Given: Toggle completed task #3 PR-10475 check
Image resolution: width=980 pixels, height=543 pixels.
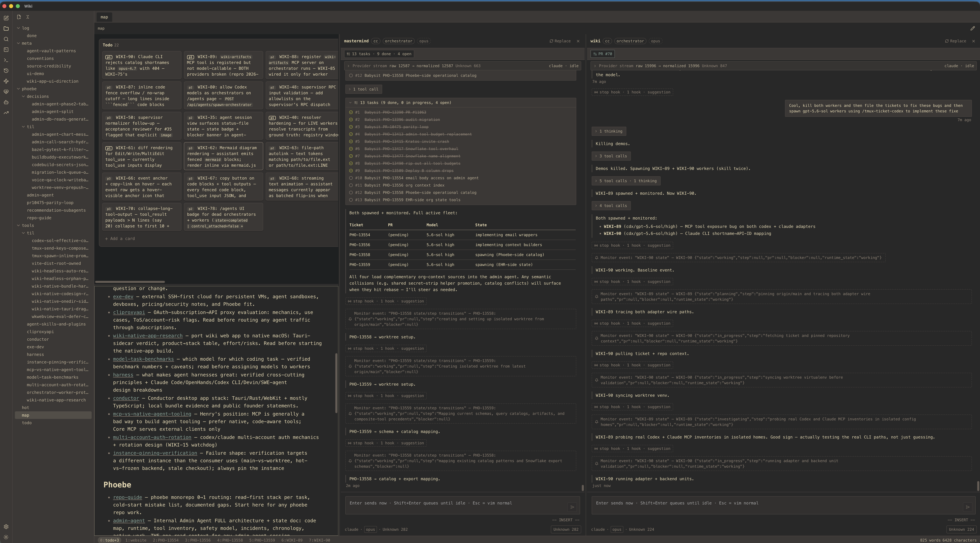Looking at the screenshot, I should 351,127.
